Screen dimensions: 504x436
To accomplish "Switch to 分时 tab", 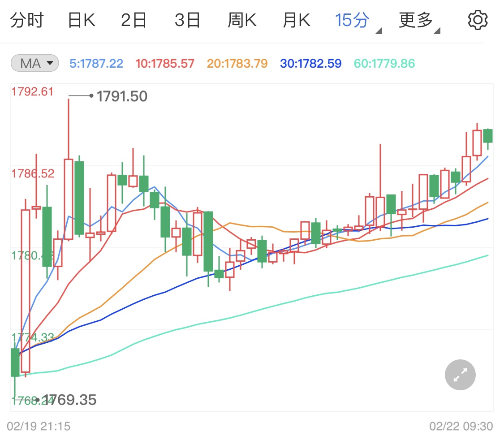I will tap(27, 20).
